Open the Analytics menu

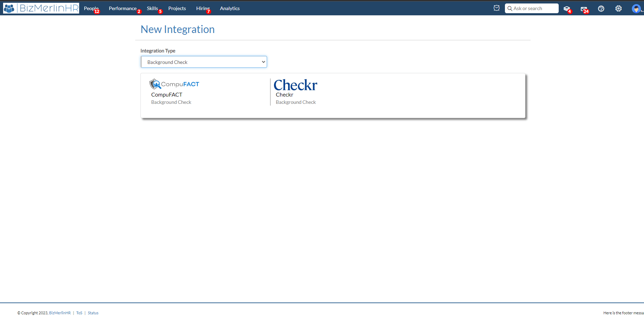pyautogui.click(x=230, y=8)
